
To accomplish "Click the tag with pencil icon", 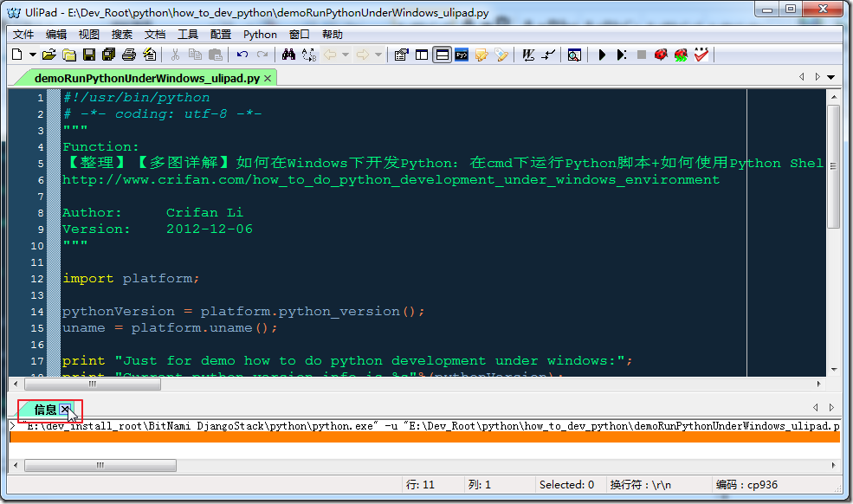I will pos(501,55).
